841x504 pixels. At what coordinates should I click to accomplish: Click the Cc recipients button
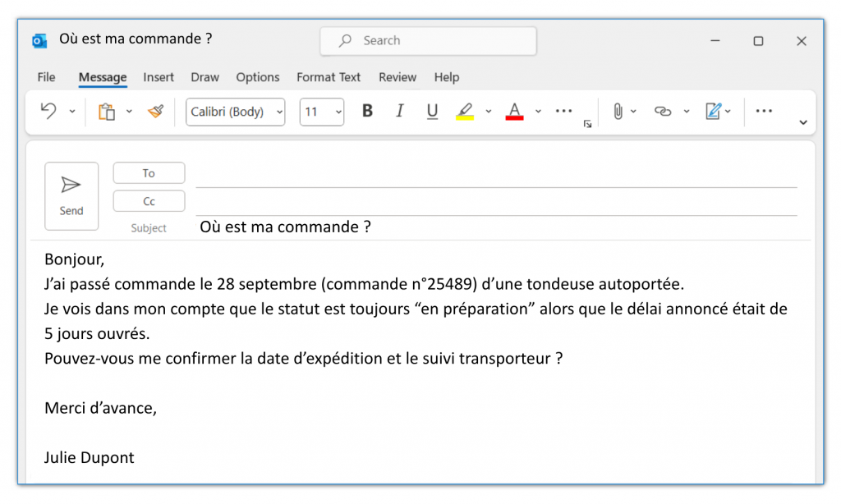pyautogui.click(x=149, y=201)
